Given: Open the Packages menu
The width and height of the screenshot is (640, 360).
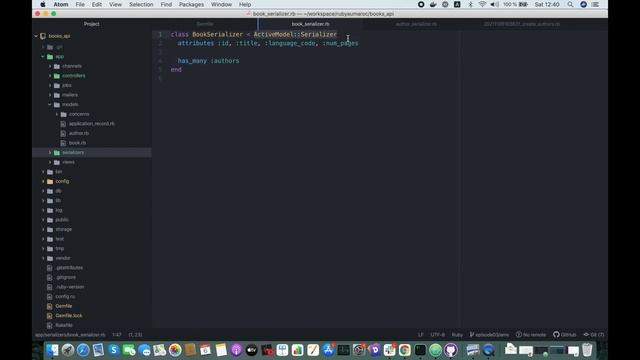Looking at the screenshot, I should coord(191,4).
